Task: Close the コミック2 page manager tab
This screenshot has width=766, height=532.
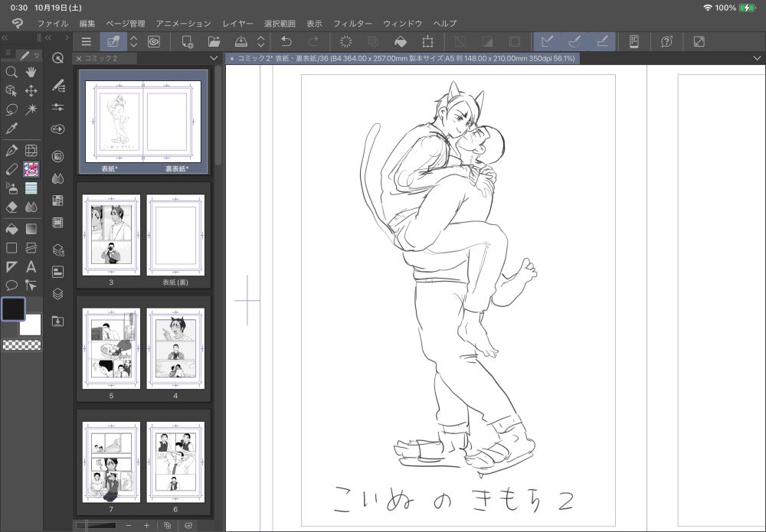Action: (79, 58)
